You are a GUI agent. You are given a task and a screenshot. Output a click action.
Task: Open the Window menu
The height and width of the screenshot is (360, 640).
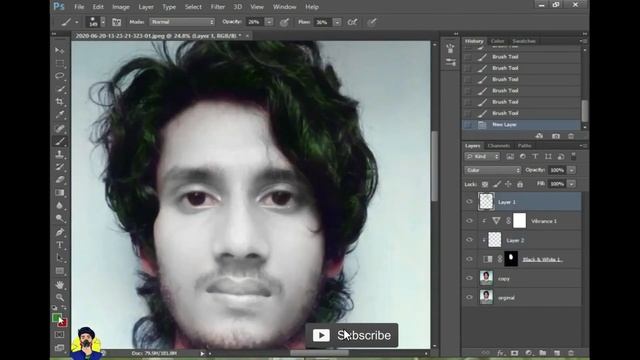click(284, 7)
